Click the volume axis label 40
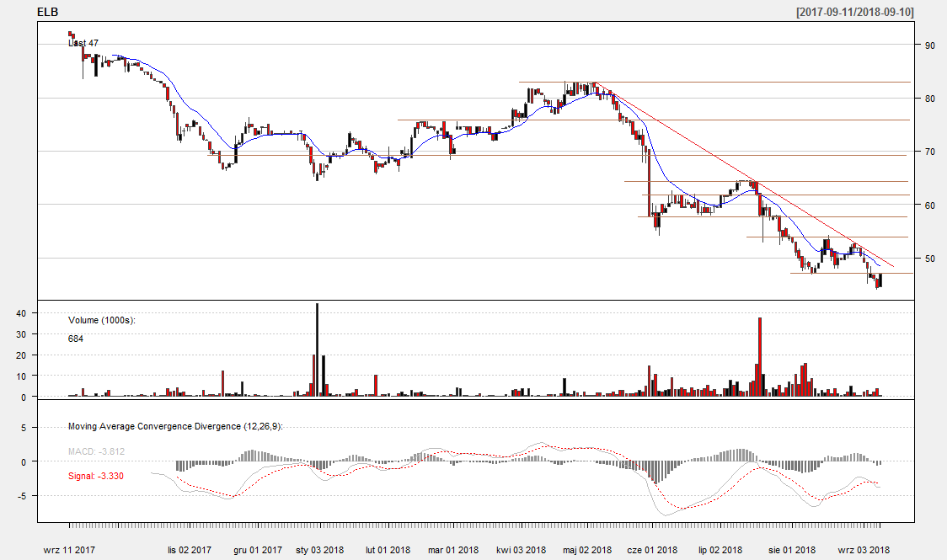 tap(21, 313)
